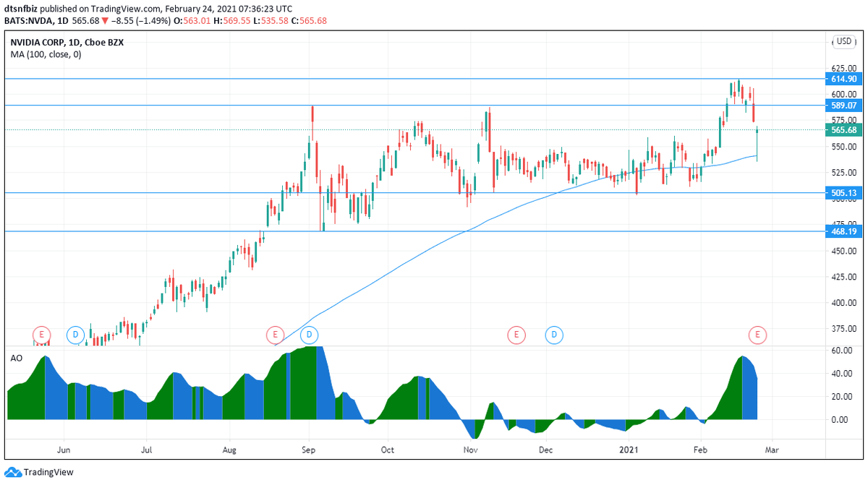Click the '625.00' price axis label
Screen dimensions: 868x485
point(843,68)
